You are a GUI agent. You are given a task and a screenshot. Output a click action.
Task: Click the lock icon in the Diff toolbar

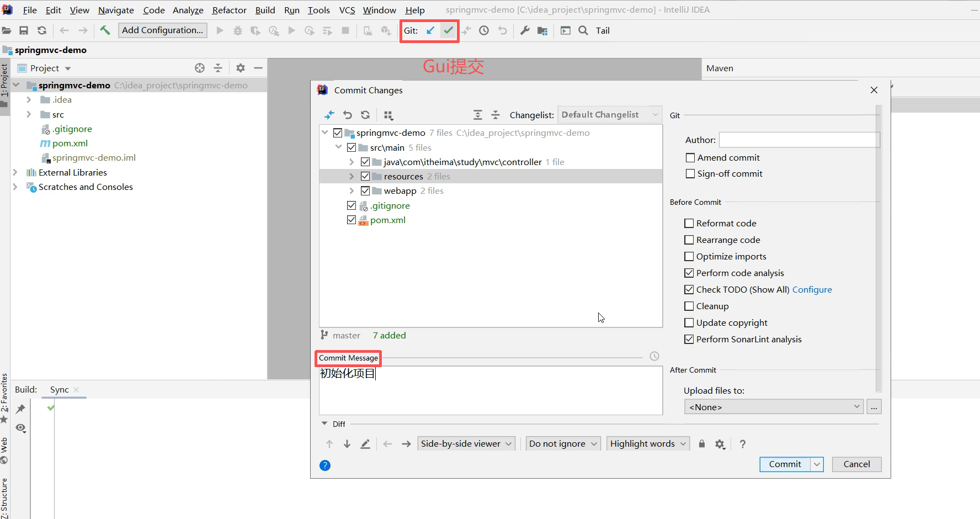pos(702,444)
